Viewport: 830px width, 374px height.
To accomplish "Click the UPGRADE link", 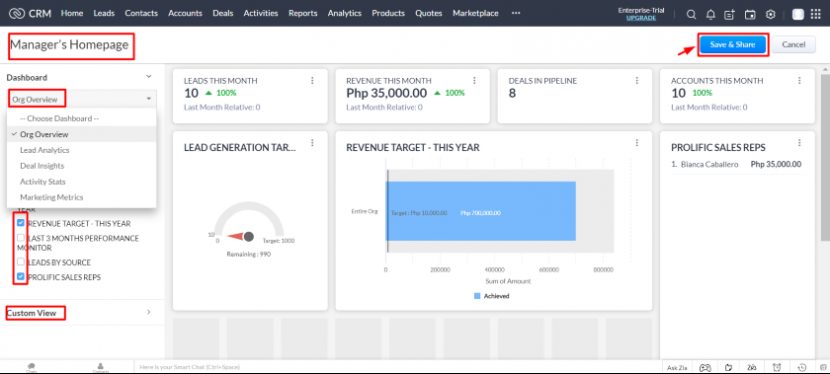I will click(x=640, y=18).
